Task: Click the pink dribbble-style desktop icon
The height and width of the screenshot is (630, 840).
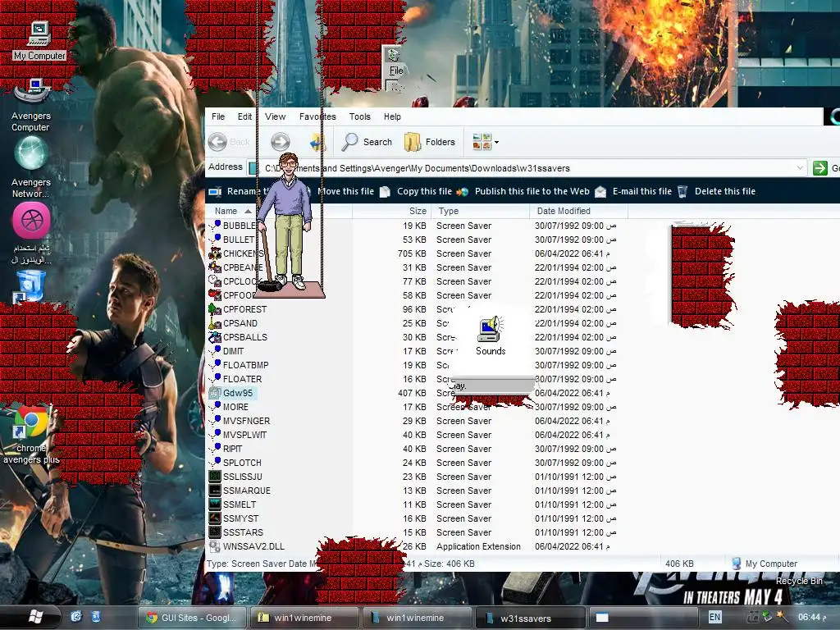Action: coord(32,220)
